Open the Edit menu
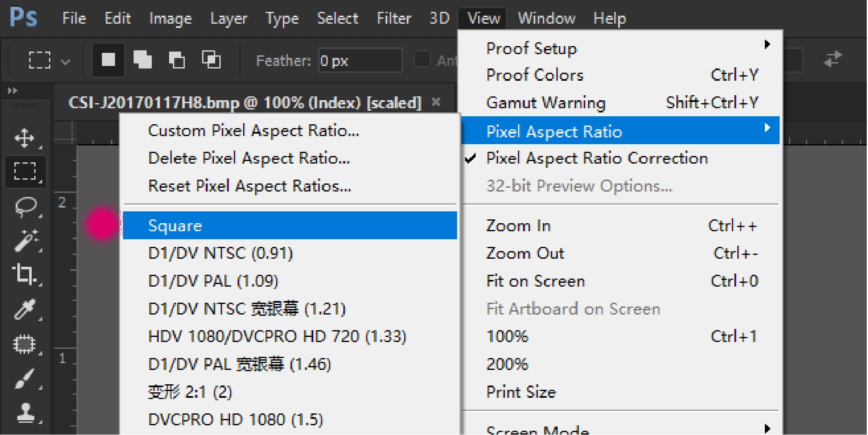Image resolution: width=868 pixels, height=435 pixels. coord(118,19)
